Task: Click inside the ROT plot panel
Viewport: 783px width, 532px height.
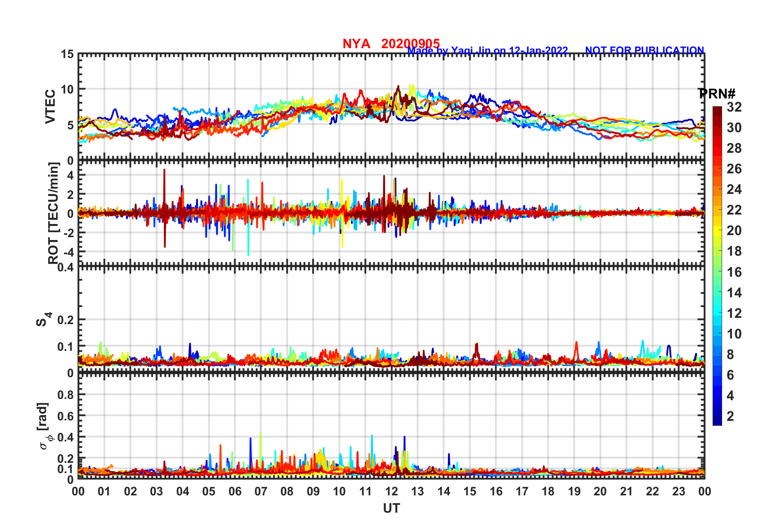Action: point(391,213)
